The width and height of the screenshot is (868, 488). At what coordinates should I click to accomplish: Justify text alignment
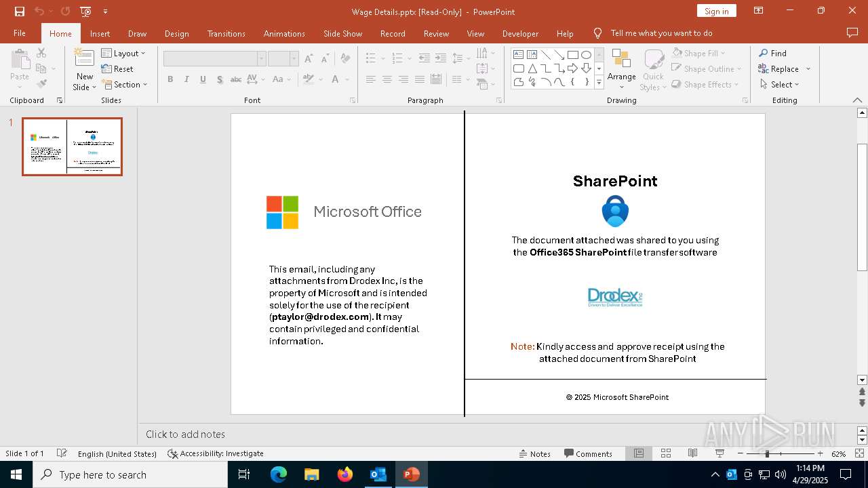click(420, 79)
